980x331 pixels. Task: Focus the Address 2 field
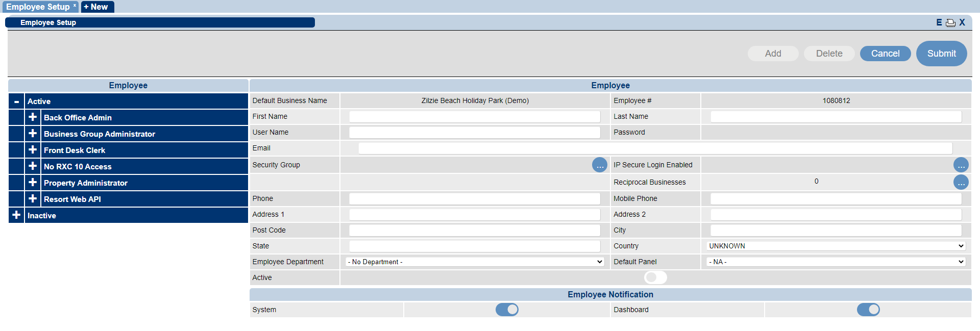coord(836,215)
